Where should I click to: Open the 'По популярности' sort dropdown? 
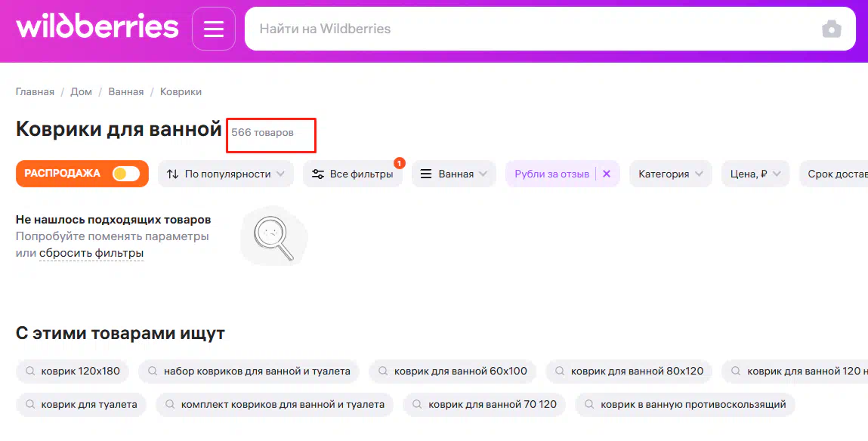pos(227,174)
